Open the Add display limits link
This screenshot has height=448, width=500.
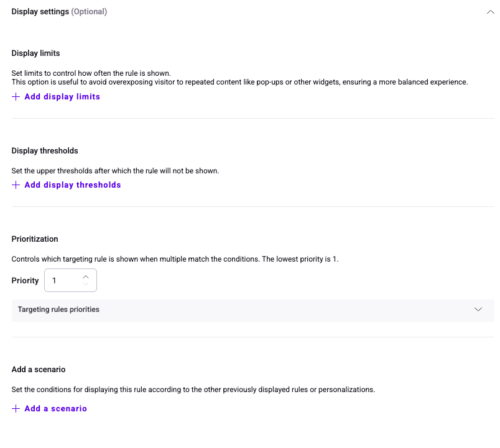[62, 97]
